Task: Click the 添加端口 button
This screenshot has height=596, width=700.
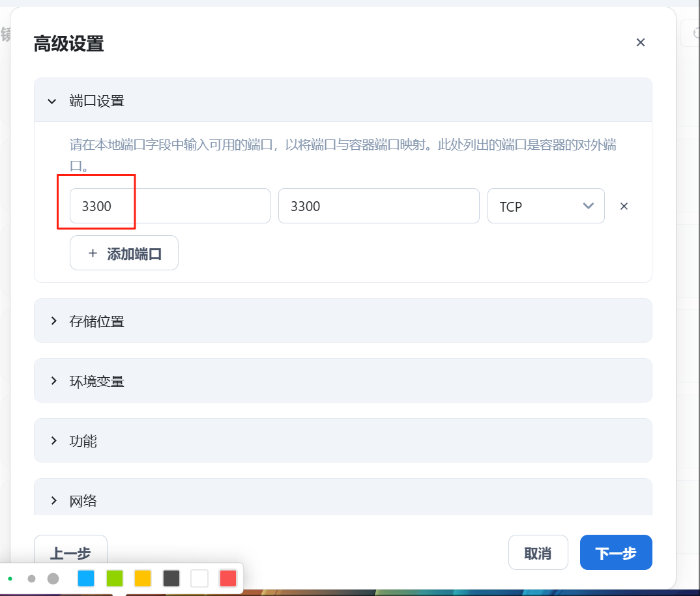Action: tap(124, 253)
